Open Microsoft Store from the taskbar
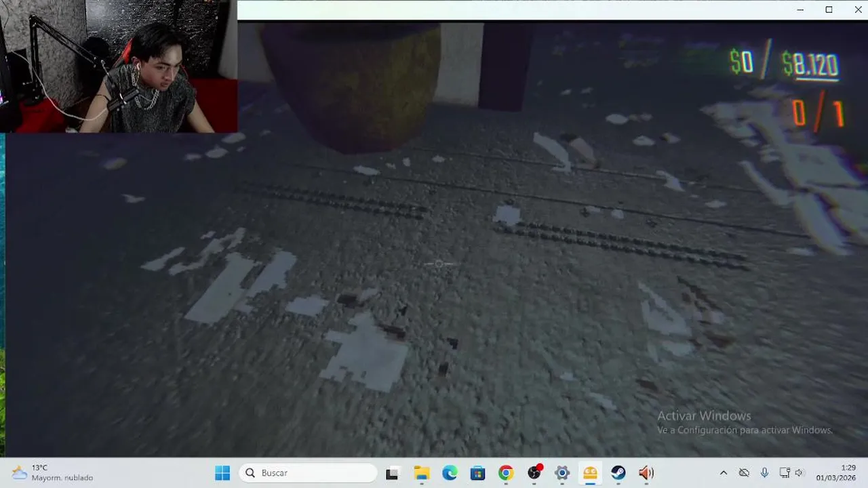The image size is (868, 488). point(478,473)
